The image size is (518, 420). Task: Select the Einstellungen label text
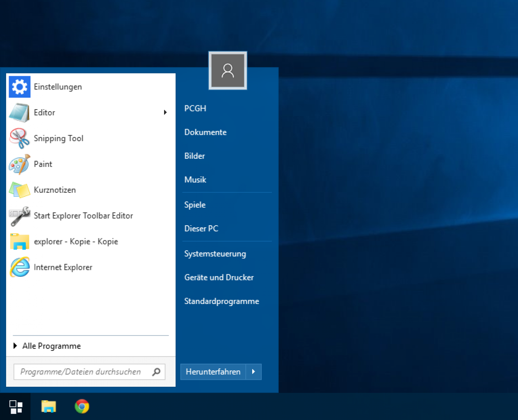[x=58, y=87]
